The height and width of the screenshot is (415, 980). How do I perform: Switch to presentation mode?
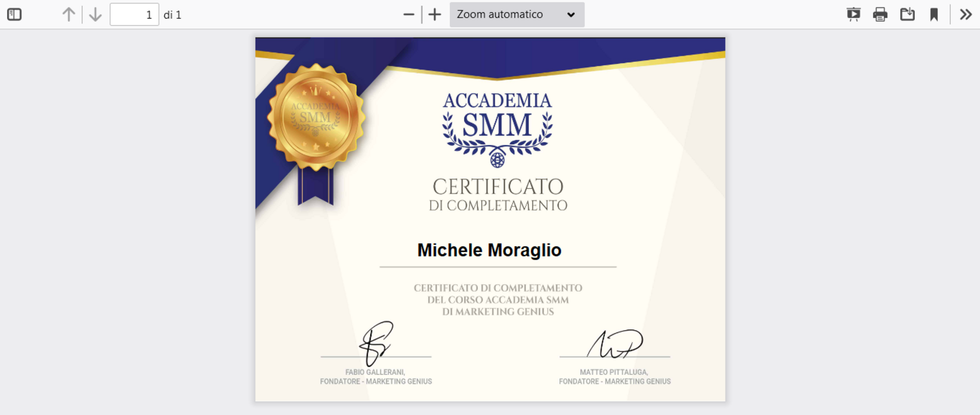click(853, 14)
